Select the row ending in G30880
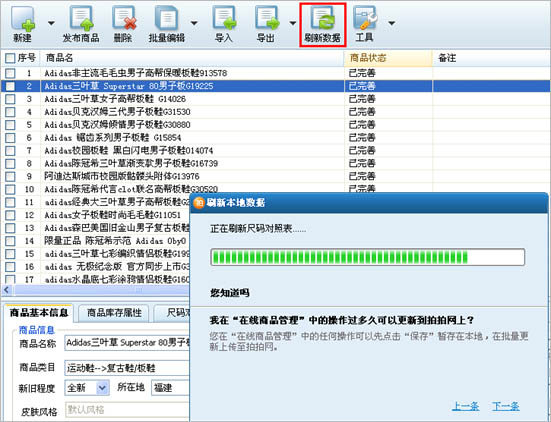This screenshot has height=422, width=551. pyautogui.click(x=276, y=125)
